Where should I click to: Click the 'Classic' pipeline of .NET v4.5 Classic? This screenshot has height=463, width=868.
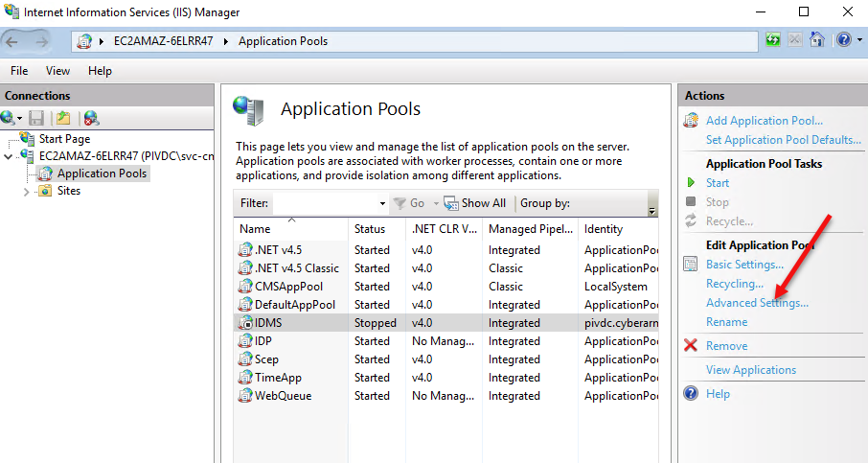pyautogui.click(x=506, y=268)
